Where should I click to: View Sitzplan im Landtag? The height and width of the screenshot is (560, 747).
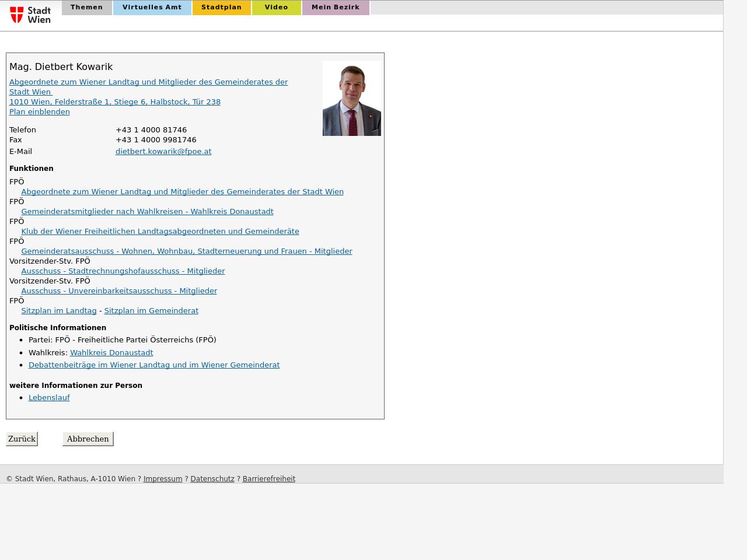pyautogui.click(x=58, y=310)
